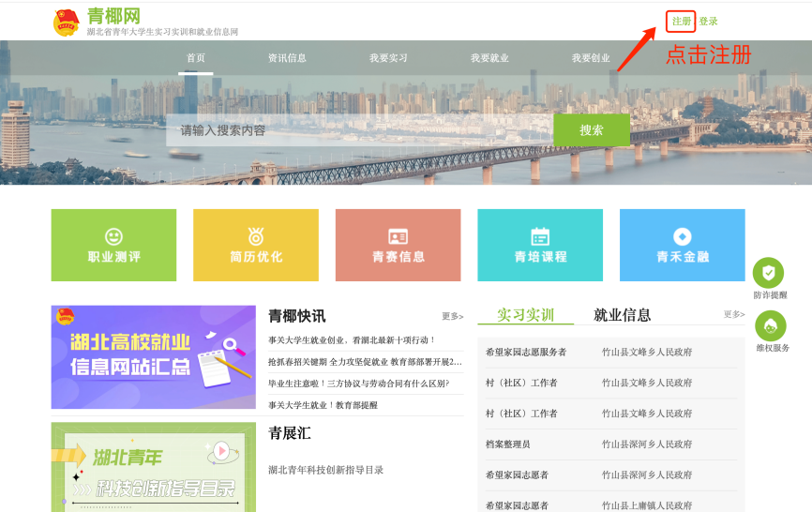The image size is (812, 512).
Task: Open 我要实习 navigation item
Action: [388, 58]
